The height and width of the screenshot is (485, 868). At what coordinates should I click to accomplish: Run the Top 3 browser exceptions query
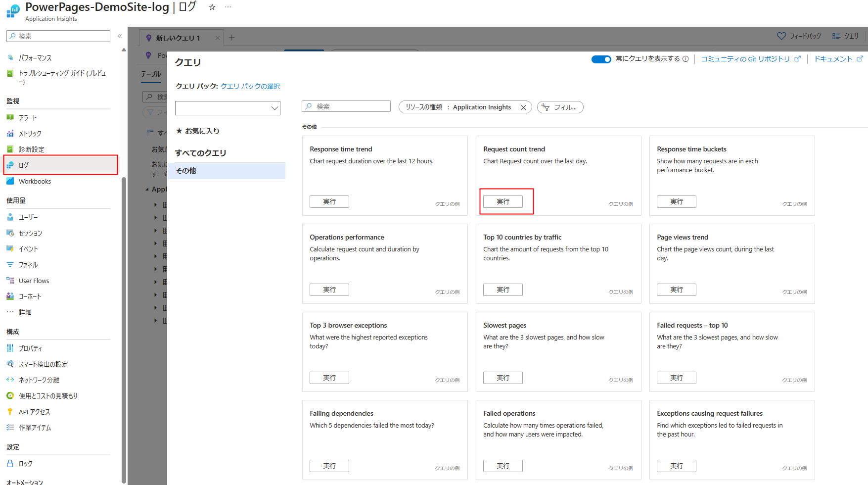coord(329,378)
